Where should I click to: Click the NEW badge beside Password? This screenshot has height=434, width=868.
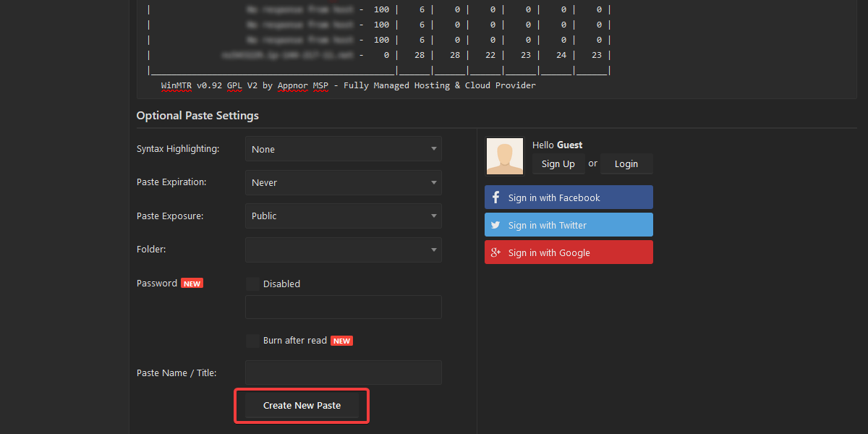[192, 284]
